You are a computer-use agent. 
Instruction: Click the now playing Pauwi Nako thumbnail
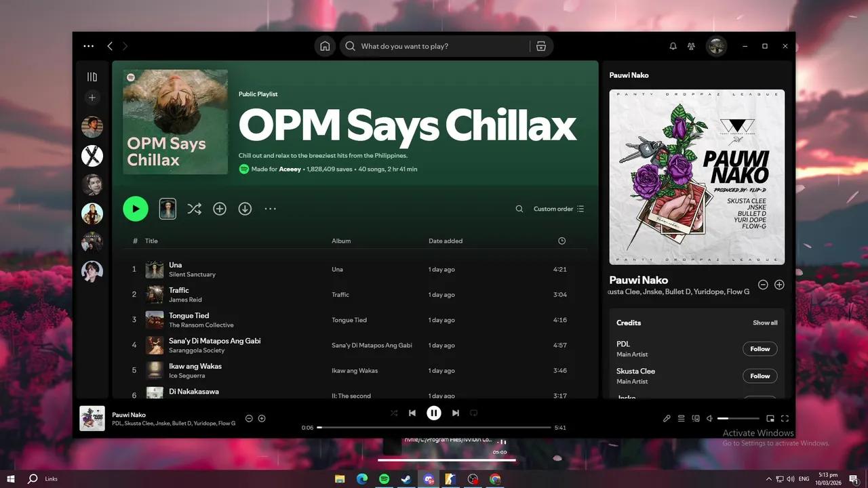(92, 418)
